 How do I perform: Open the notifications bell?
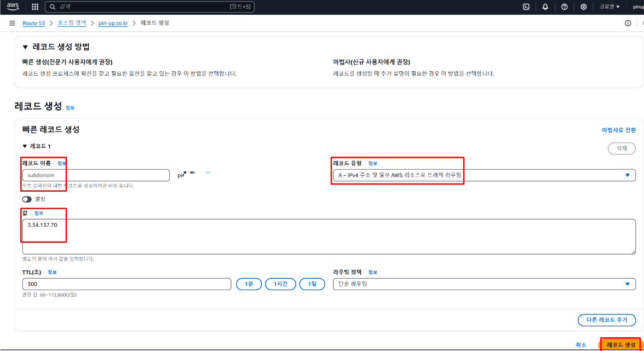click(545, 7)
